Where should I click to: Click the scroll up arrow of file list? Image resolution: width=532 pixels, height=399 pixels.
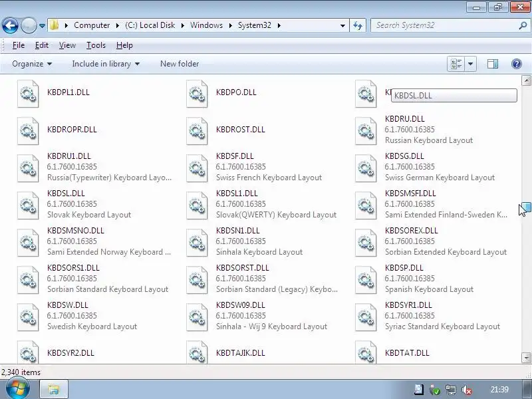(x=526, y=80)
